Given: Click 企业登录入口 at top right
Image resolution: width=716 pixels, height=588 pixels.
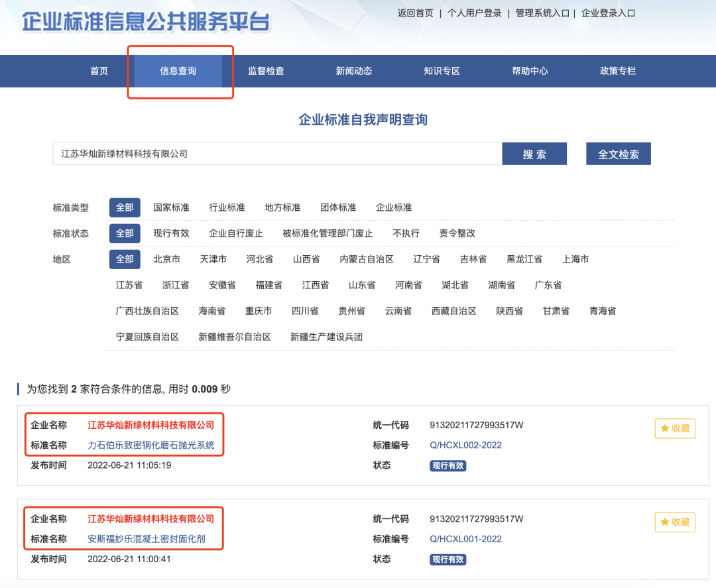Looking at the screenshot, I should click(x=608, y=13).
